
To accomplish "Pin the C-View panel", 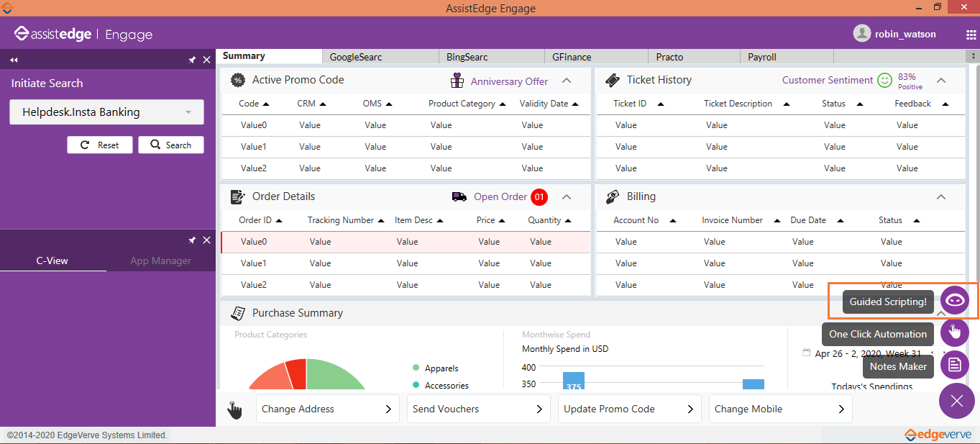I will (x=192, y=240).
